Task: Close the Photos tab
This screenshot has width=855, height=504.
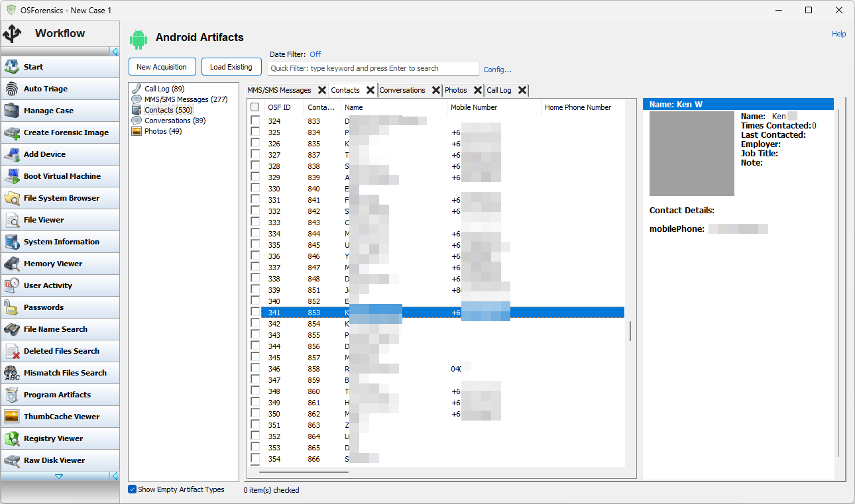Action: click(x=478, y=90)
